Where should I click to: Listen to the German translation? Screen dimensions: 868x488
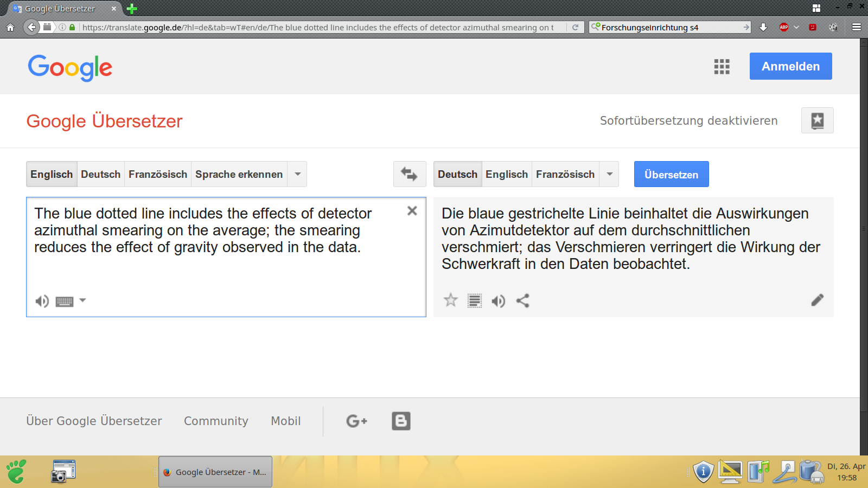tap(499, 301)
